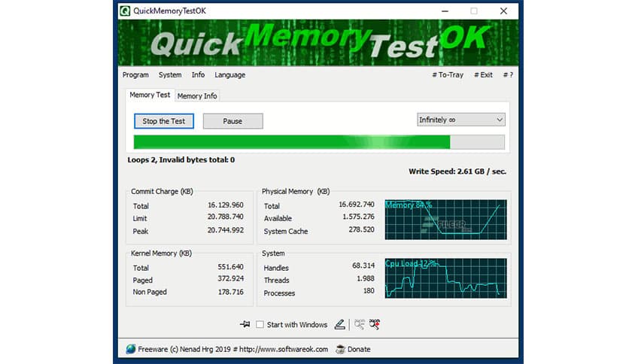Click the QuickMemoryTestOK title bar app icon

click(125, 11)
